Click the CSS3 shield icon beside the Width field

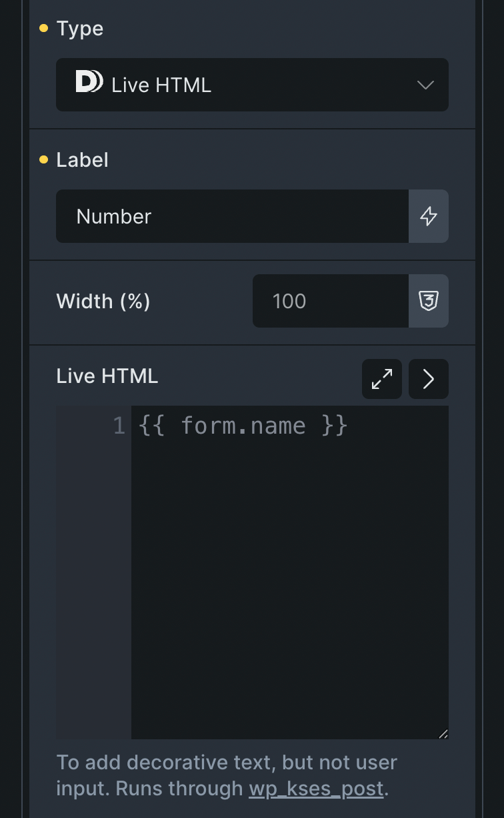pyautogui.click(x=428, y=301)
